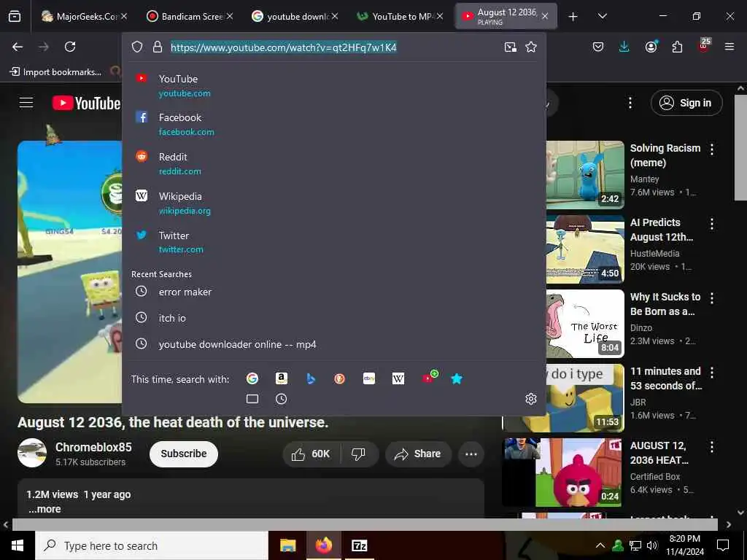Click the URL address field
The image size is (747, 560).
333,47
